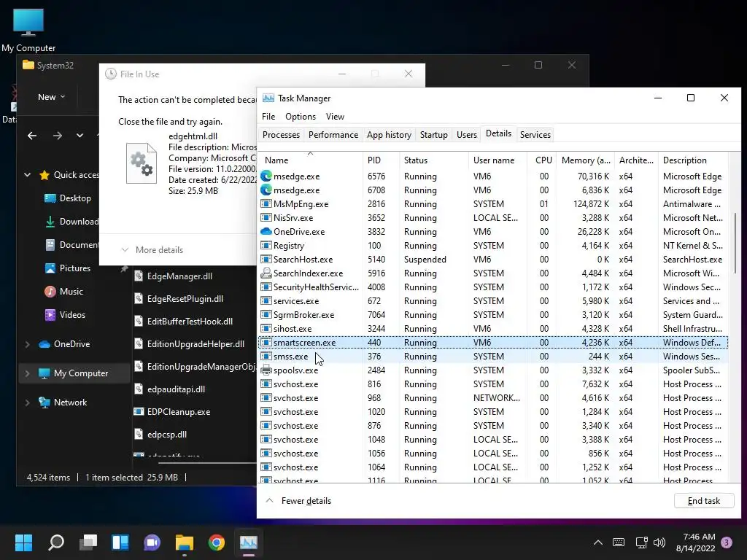Viewport: 747px width, 560px height.
Task: Click Desktop folder in Explorer sidebar
Action: click(67, 198)
